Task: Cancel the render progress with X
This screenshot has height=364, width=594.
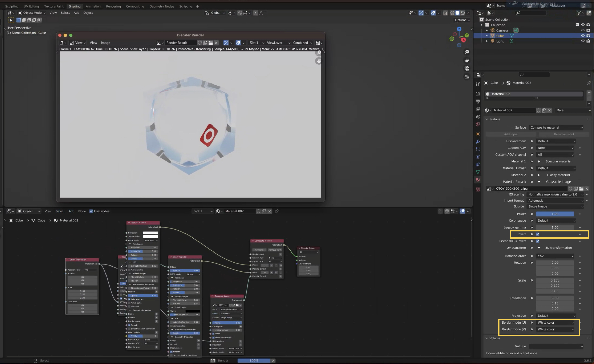Action: click(273, 361)
